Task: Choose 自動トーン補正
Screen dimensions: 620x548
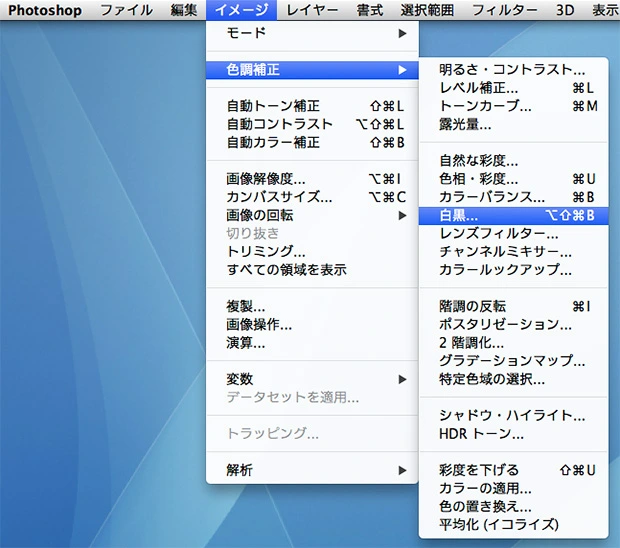Action: pyautogui.click(x=312, y=106)
